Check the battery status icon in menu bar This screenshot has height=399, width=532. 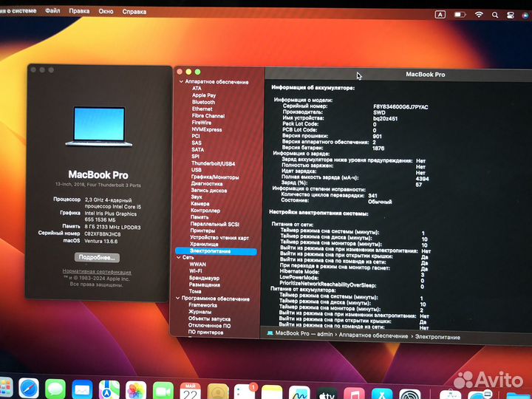(460, 15)
